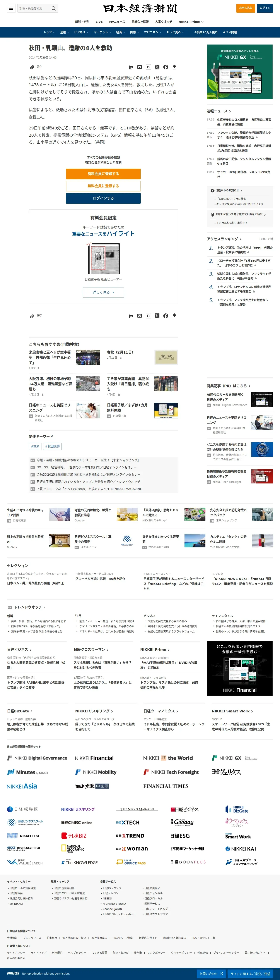Select the #救助 keyword tag
280x980 pixels.
pos(35,446)
